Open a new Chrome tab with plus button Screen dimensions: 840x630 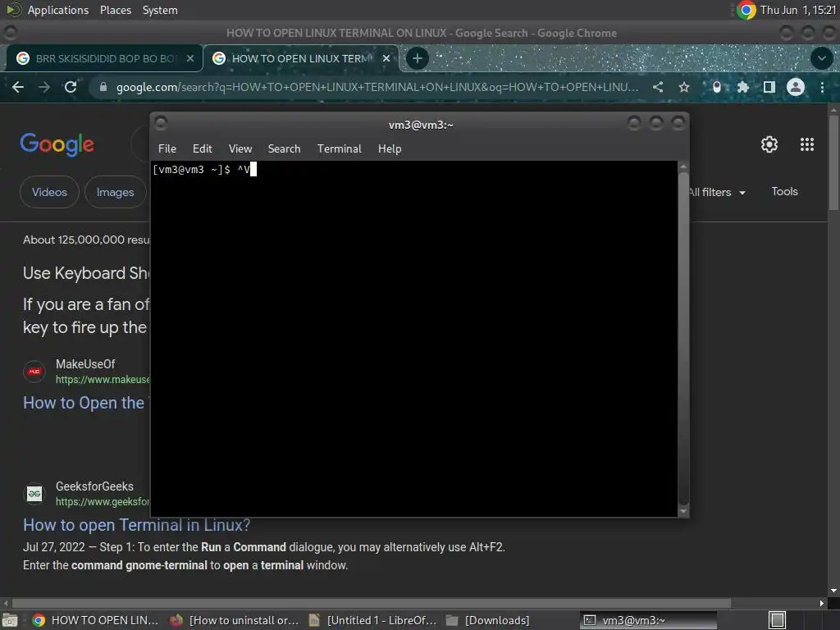(418, 58)
